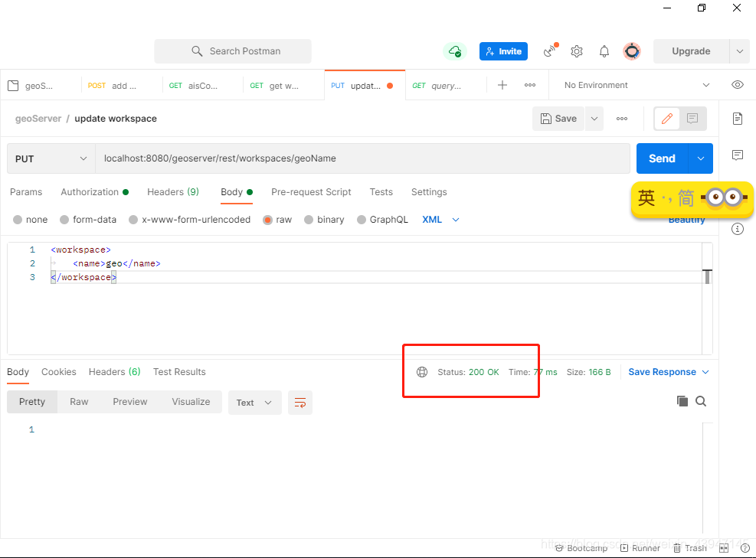The image size is (756, 558).
Task: Open the help icon in status bar
Action: (745, 548)
